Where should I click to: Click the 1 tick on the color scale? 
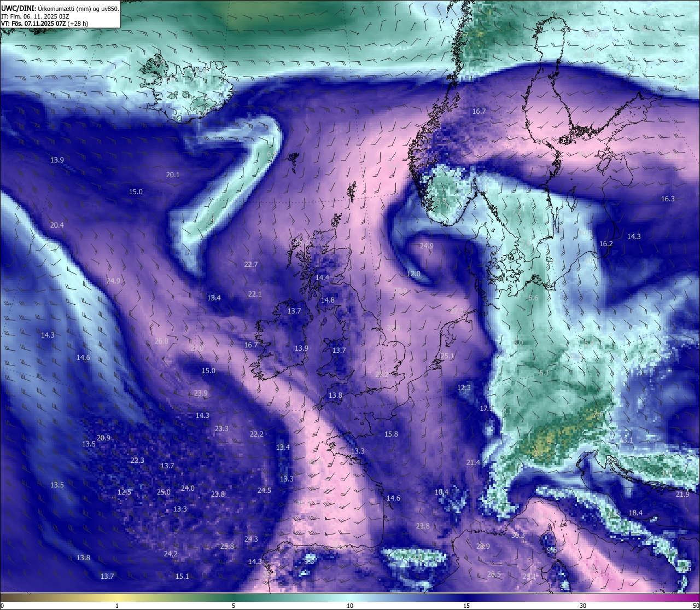117,606
